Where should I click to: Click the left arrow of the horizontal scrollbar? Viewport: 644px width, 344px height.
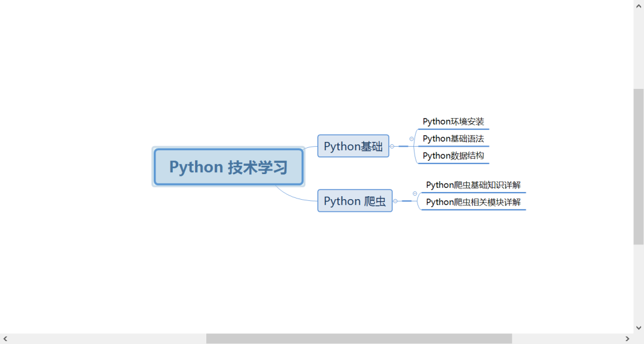[5, 338]
